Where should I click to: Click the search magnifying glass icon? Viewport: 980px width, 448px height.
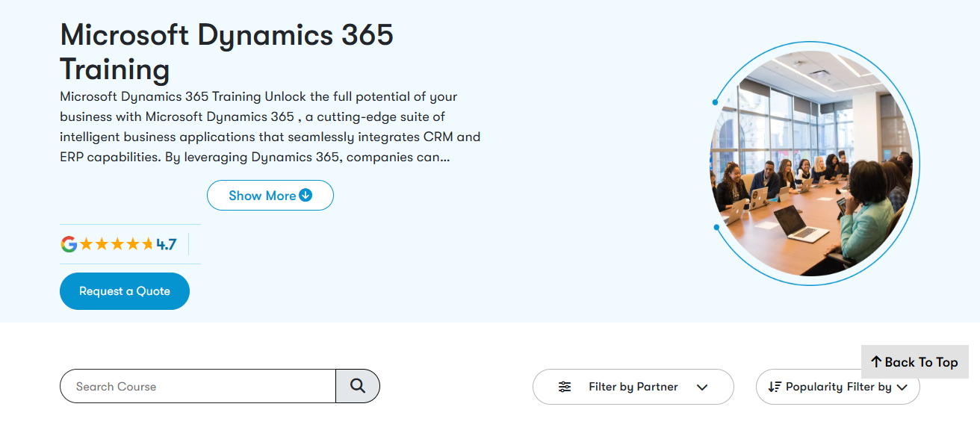(x=358, y=386)
